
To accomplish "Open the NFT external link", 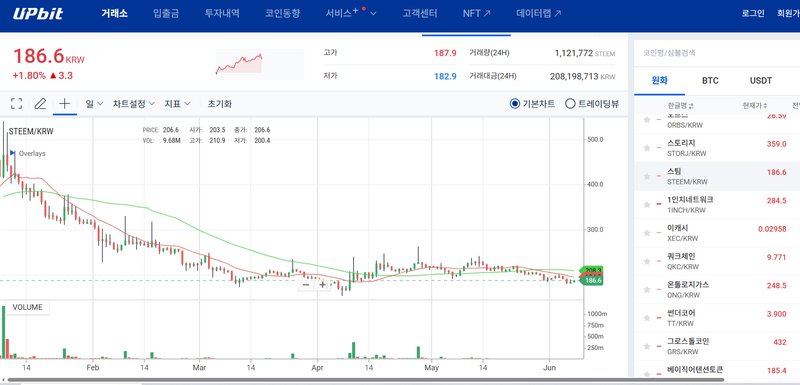I will point(477,14).
